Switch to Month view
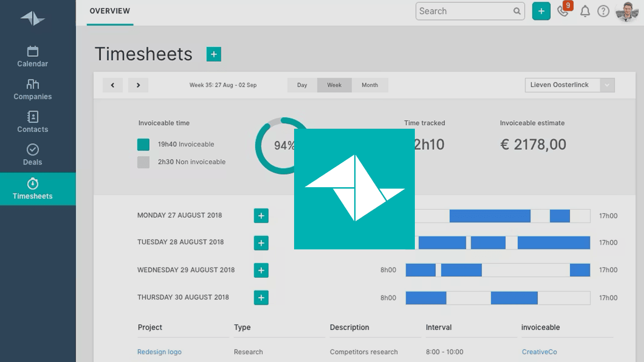The image size is (644, 362). click(370, 85)
